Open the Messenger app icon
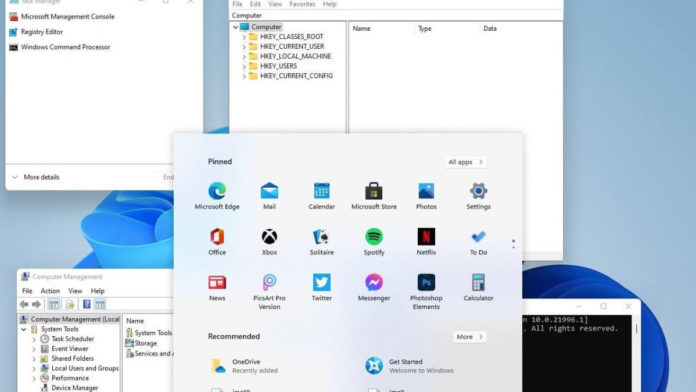 tap(374, 287)
